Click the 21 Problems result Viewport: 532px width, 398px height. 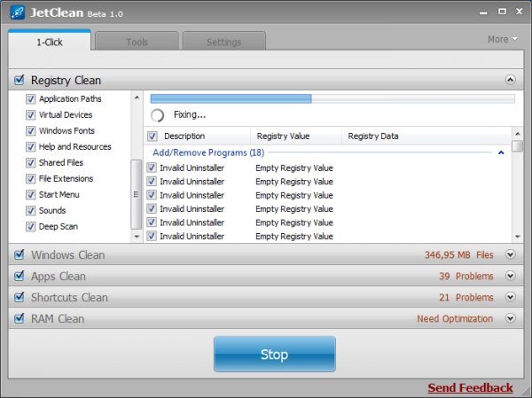[466, 298]
